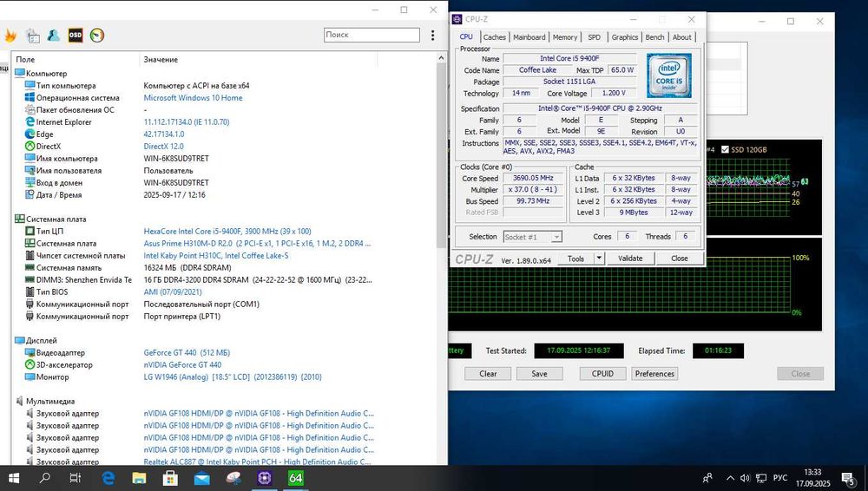Image resolution: width=868 pixels, height=491 pixels.
Task: Click the Системная плата category icon
Action: pyautogui.click(x=20, y=219)
